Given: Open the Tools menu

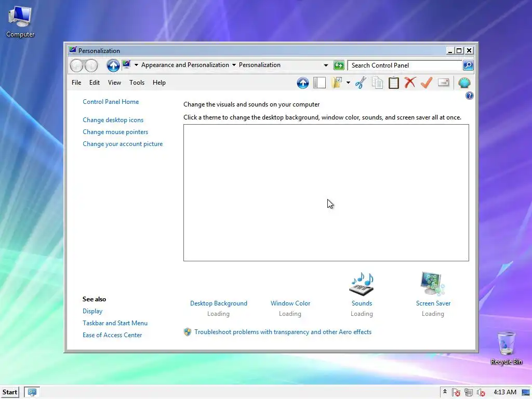Looking at the screenshot, I should pos(137,83).
